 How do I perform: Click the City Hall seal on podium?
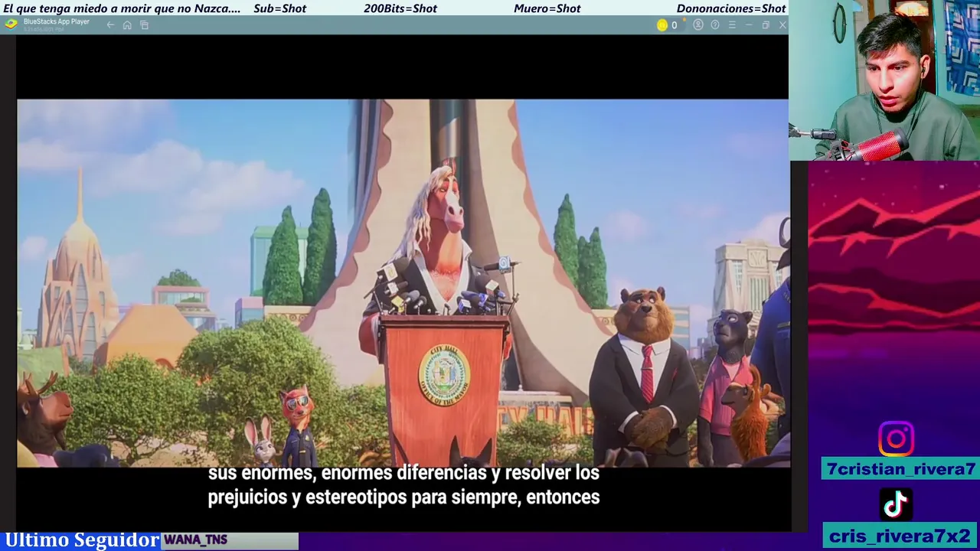pyautogui.click(x=444, y=375)
